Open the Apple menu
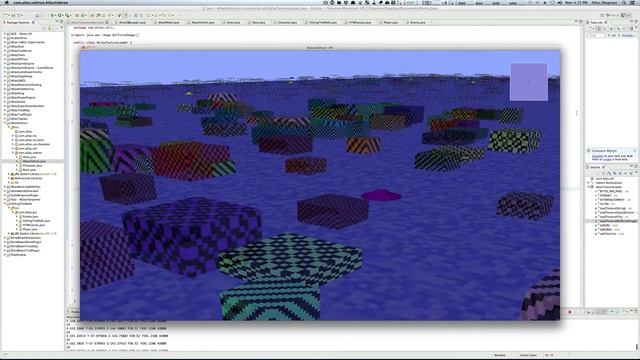This screenshot has height=360, width=640. point(6,2)
